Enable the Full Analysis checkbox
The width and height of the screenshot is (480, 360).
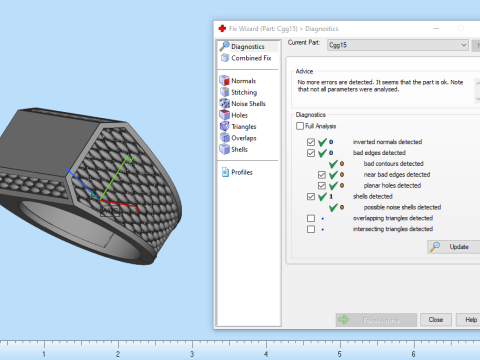(x=300, y=126)
